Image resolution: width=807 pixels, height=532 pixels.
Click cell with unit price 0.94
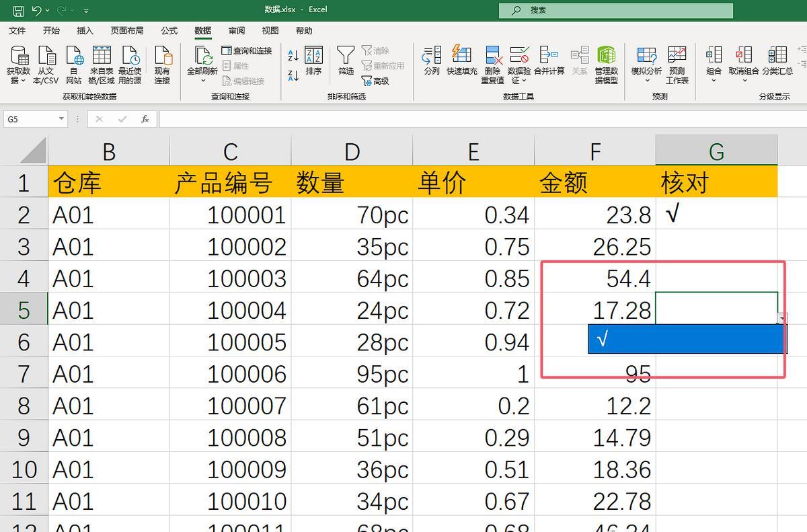[x=473, y=342]
